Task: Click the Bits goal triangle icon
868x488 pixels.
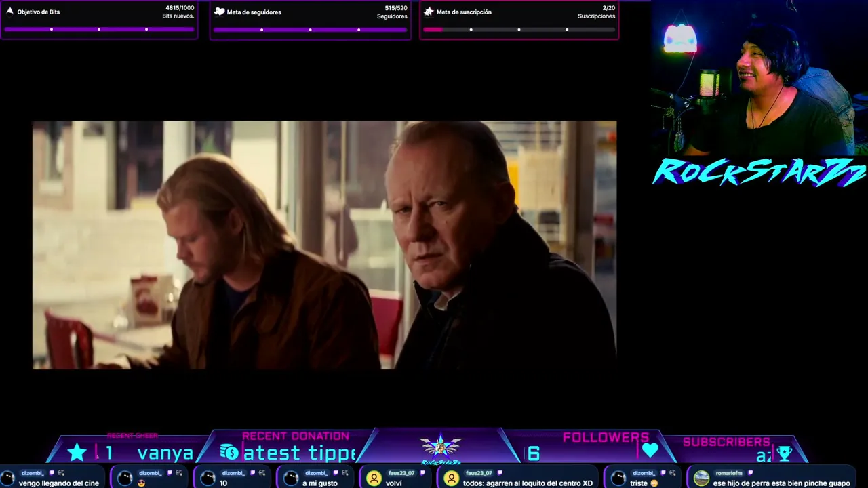Action: click(x=9, y=12)
